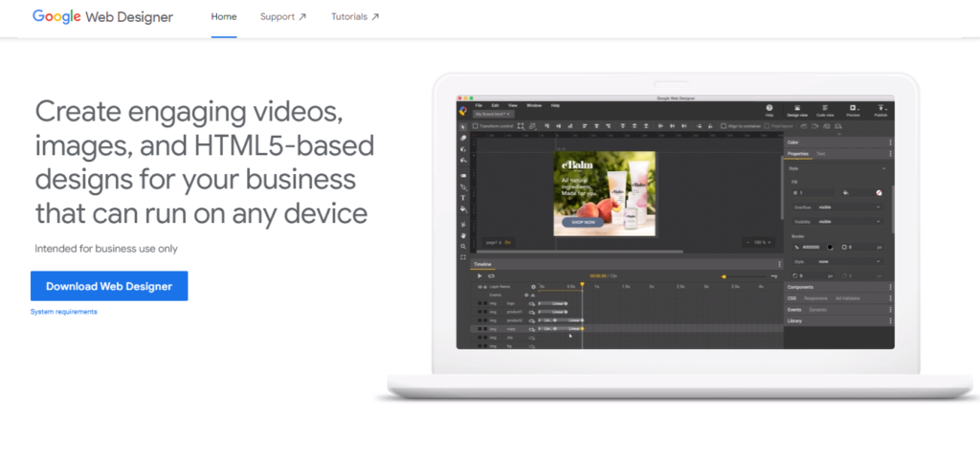Screen dimensions: 980x459
Task: Click the Google Web Designer logo
Action: coord(102,17)
